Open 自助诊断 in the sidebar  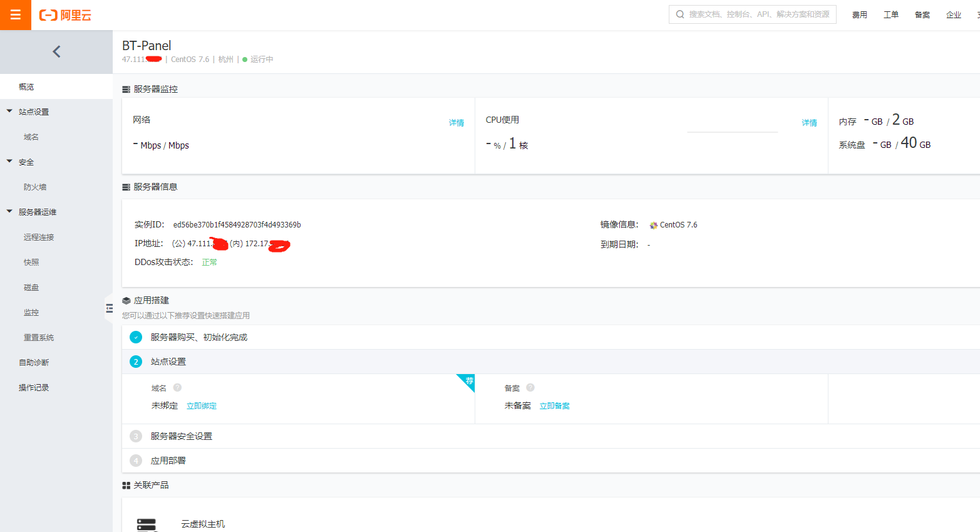point(56,362)
